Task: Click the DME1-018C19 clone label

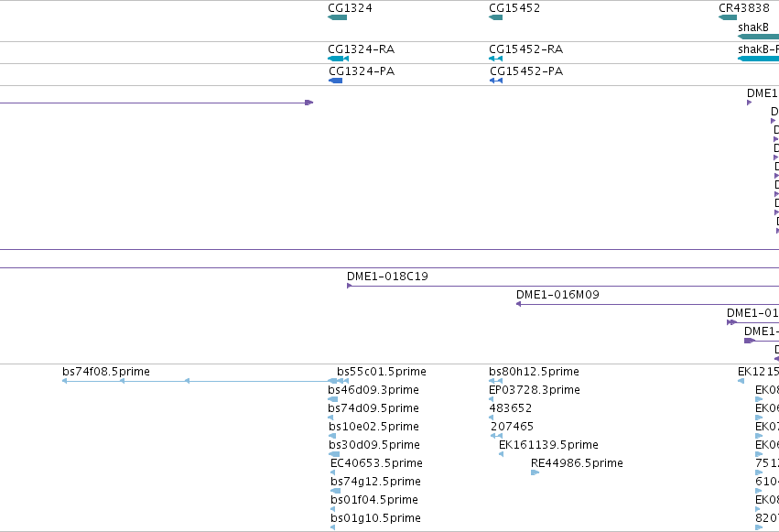Action: (x=387, y=277)
